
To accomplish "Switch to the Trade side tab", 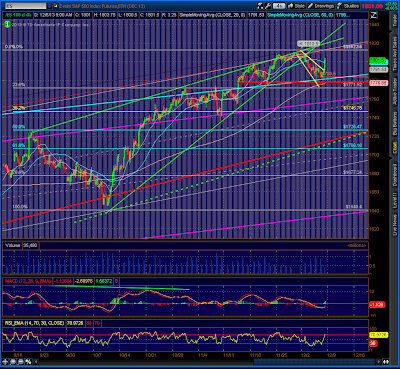I will [x=395, y=21].
